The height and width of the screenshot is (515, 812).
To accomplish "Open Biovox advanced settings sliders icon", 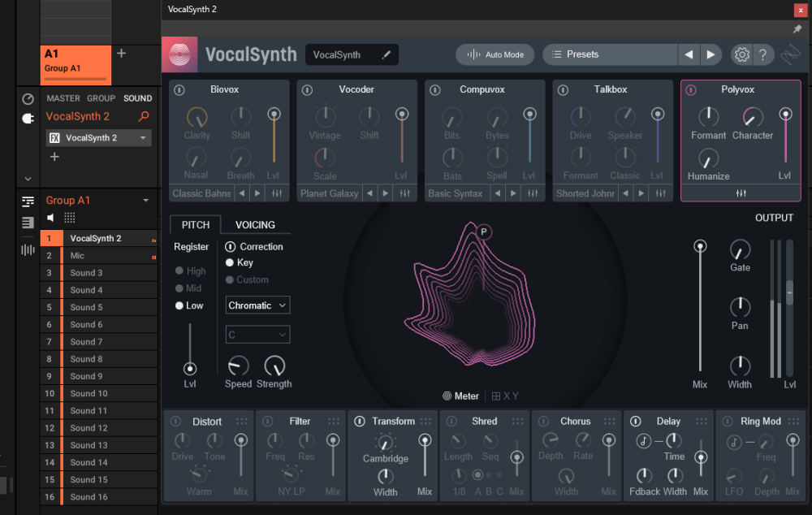I will (277, 193).
